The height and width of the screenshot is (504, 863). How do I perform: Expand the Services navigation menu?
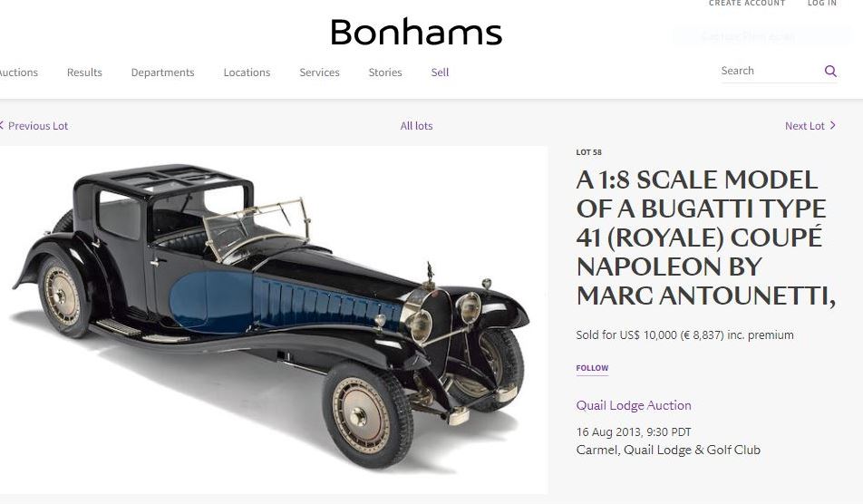pyautogui.click(x=319, y=73)
